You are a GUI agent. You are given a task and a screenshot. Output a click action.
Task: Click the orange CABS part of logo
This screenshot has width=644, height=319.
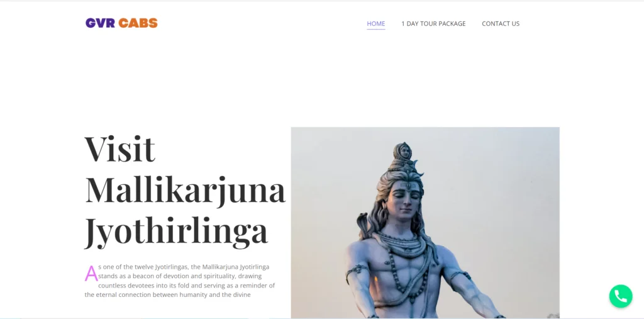pos(138,23)
